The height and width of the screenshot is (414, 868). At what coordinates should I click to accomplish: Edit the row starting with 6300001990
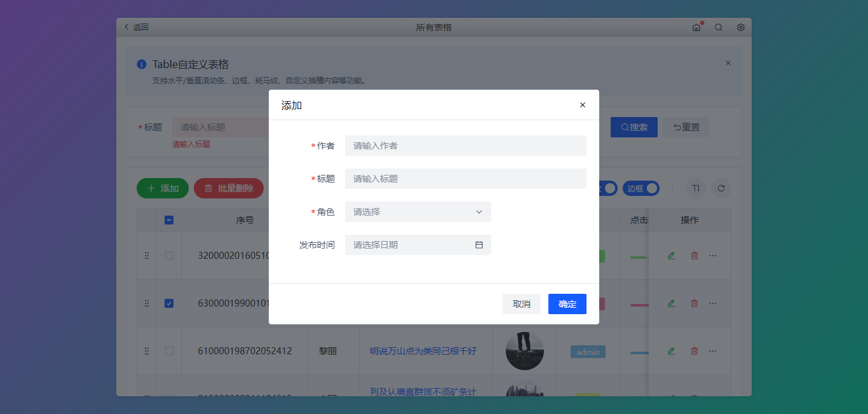coord(672,303)
